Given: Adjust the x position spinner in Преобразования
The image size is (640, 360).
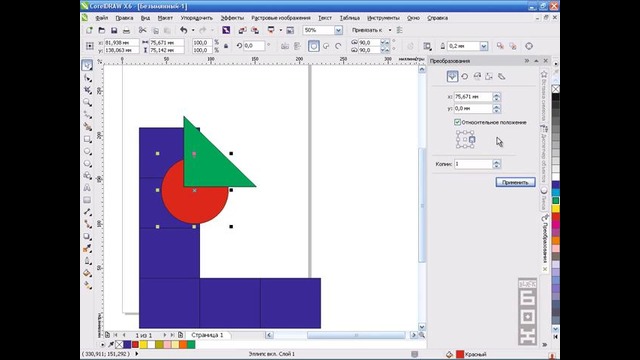Looking at the screenshot, I should coord(496,97).
